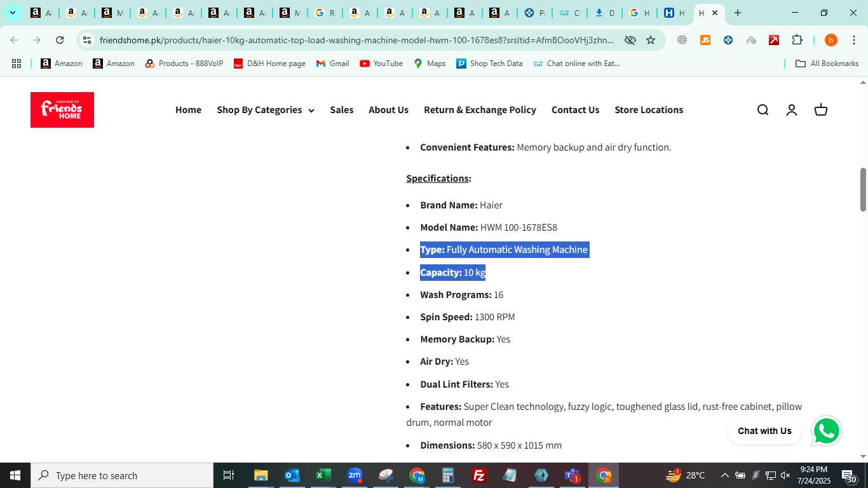Open Return & Exchange Policy
Viewport: 868px width, 488px height.
(480, 110)
